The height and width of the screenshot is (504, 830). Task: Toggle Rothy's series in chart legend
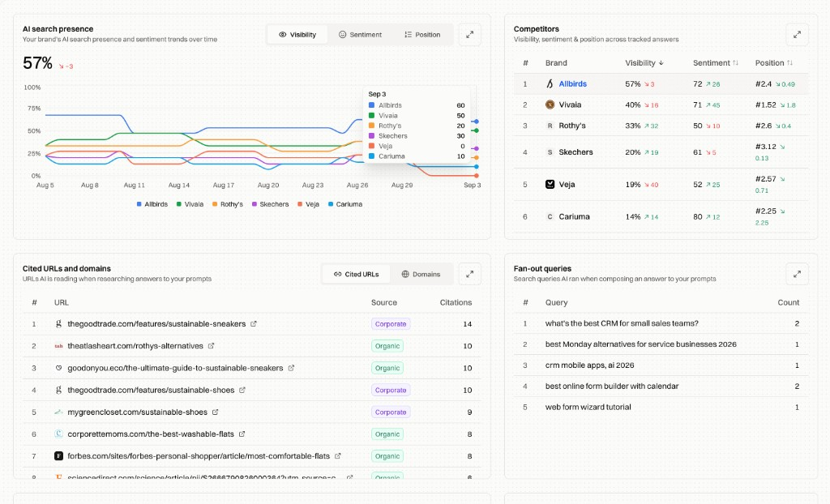pos(228,204)
